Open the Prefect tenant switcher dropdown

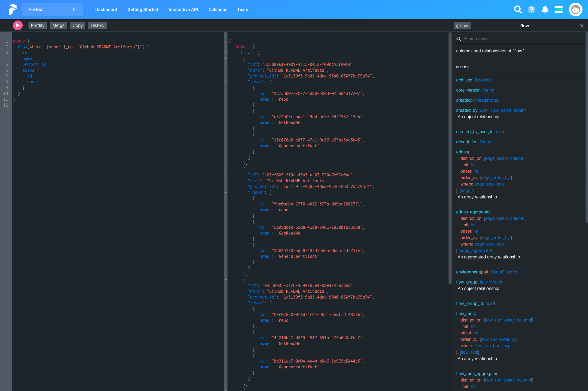coord(53,9)
